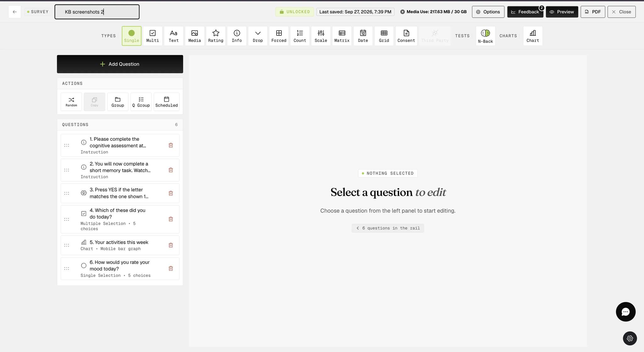Preview the survey
Image resolution: width=644 pixels, height=352 pixels.
pos(562,12)
